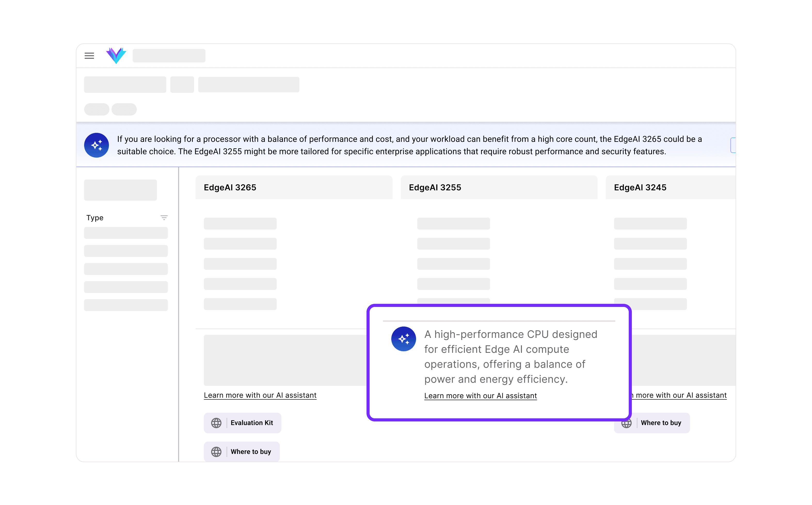Click globe icon beside Evaluation Kit
Image resolution: width=812 pixels, height=505 pixels.
point(216,423)
